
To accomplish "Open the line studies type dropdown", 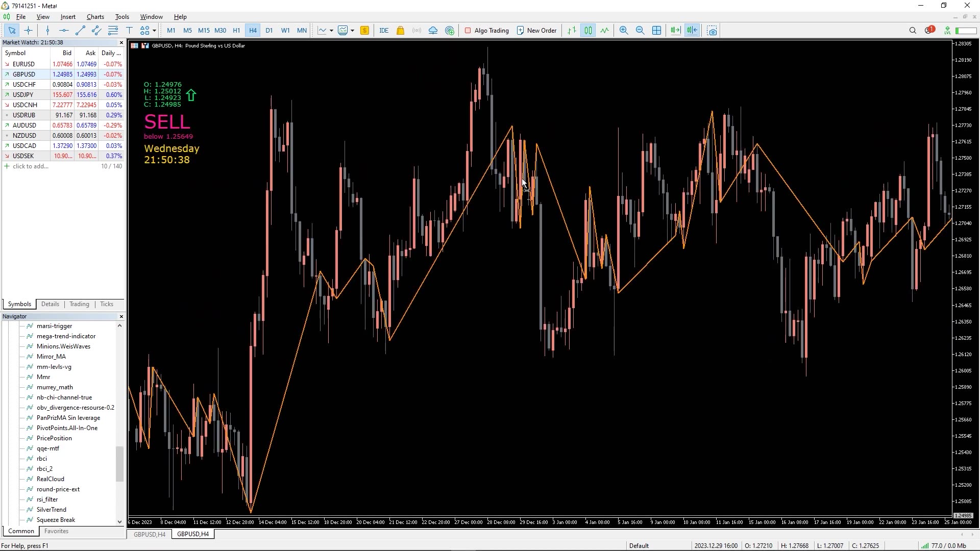I will coord(331,30).
